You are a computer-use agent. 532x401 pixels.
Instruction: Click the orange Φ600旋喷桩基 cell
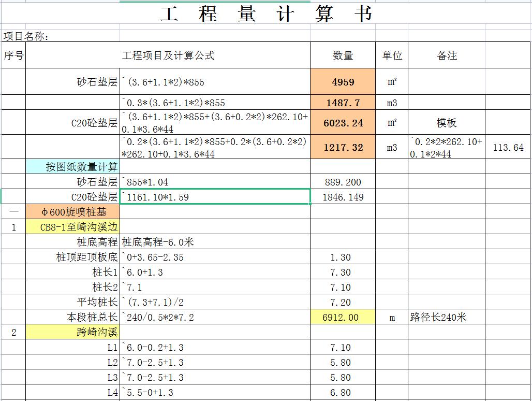tap(75, 212)
